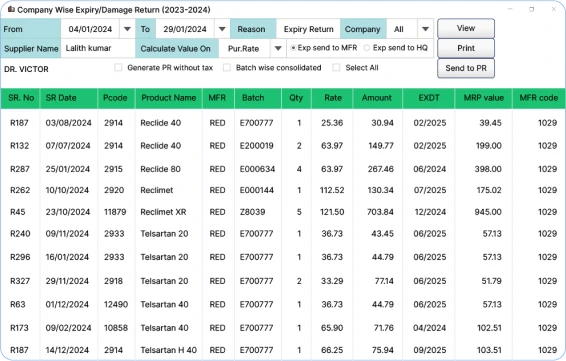Click MRP value 945.00
Image resolution: width=566 pixels, height=361 pixels.
(488, 212)
